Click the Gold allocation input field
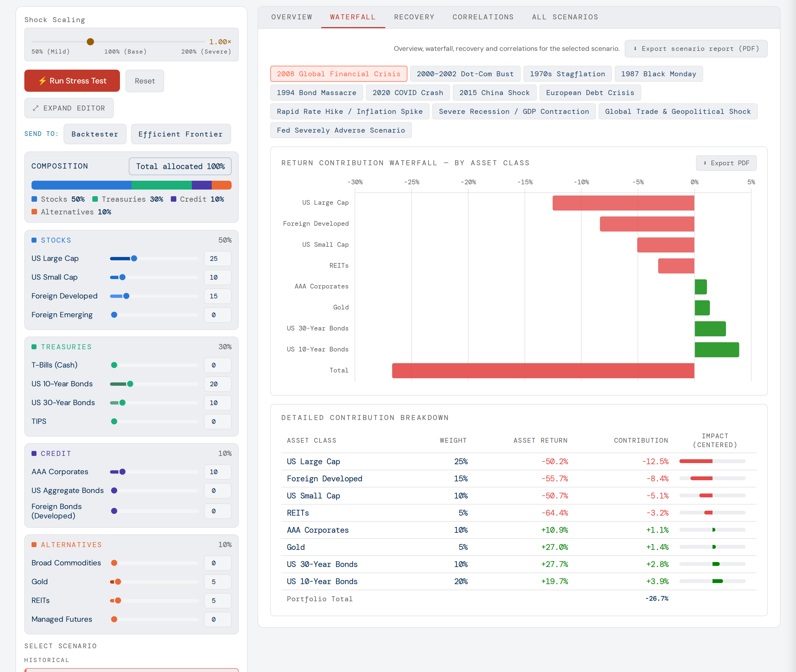Viewport: 796px width, 672px height. 218,582
